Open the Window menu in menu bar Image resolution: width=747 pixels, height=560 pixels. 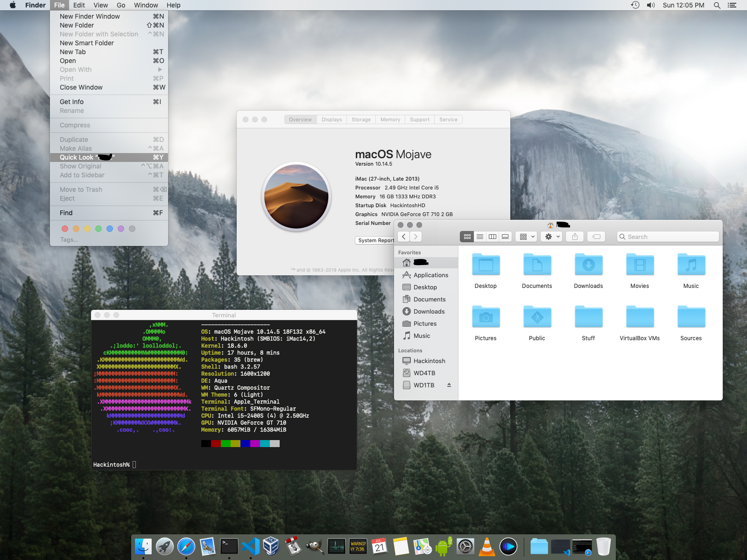pyautogui.click(x=146, y=5)
